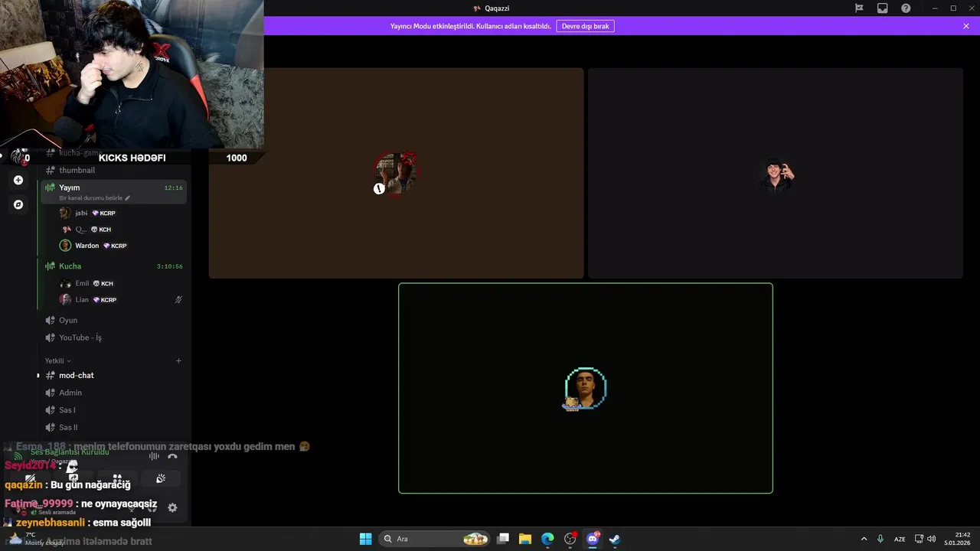Open the Discord help question icon
The height and width of the screenshot is (551, 980).
[906, 8]
